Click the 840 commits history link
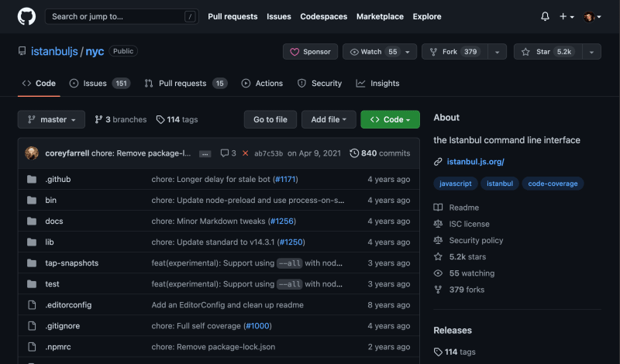The image size is (620, 364). [380, 153]
